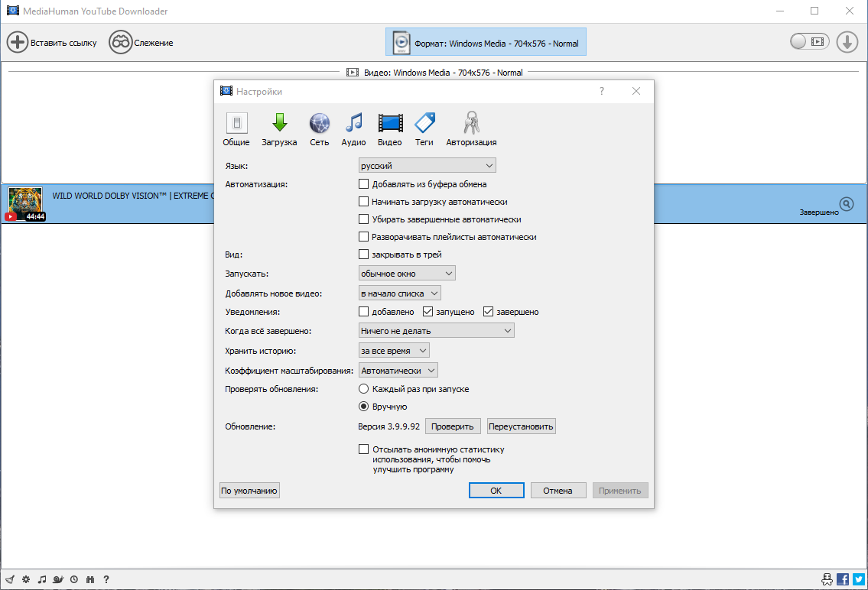Enable Убирать завершенные автоматически checkbox

364,219
